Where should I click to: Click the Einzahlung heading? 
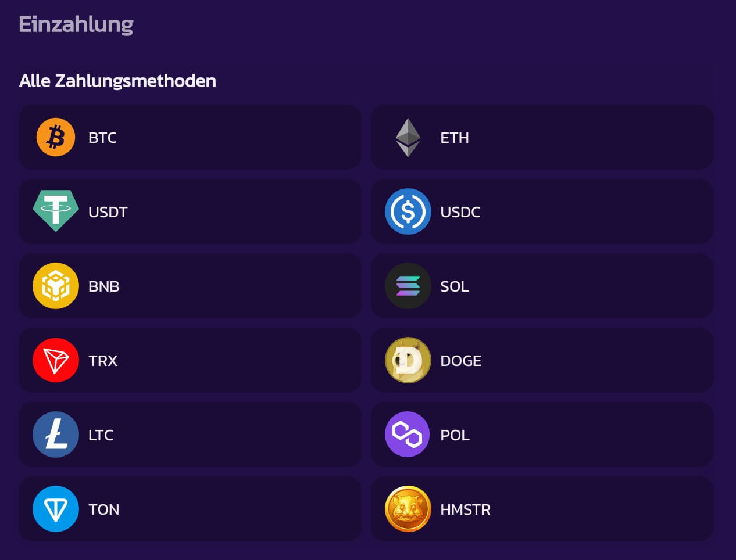coord(76,24)
